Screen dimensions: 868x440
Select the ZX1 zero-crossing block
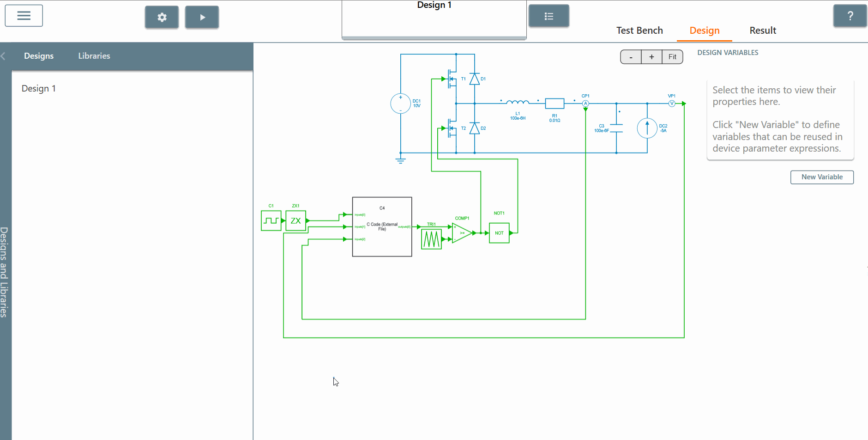(295, 221)
